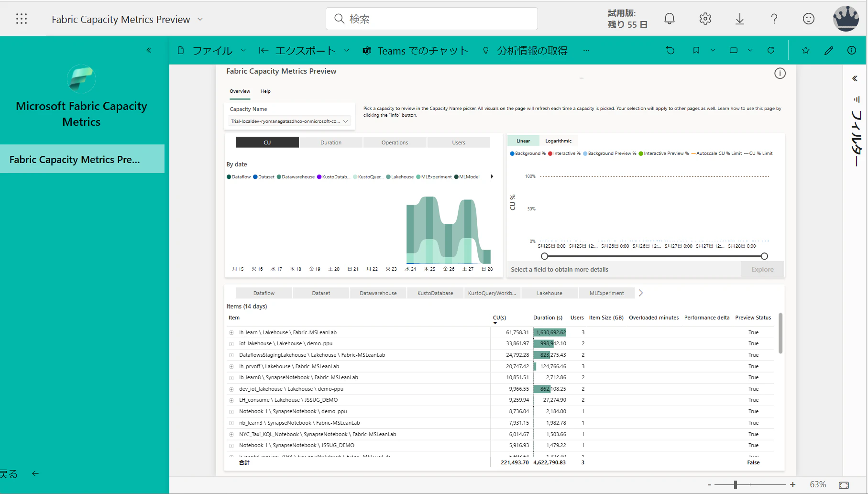This screenshot has width=868, height=494.
Task: Select Linear scale option
Action: pos(523,141)
